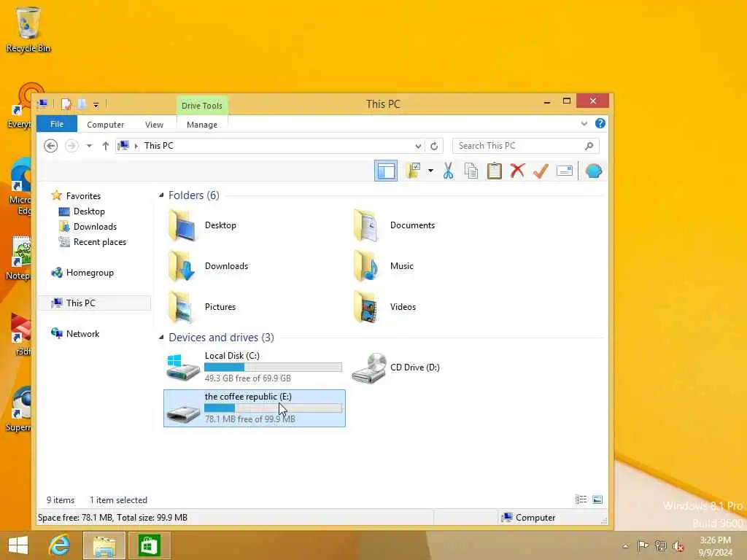This screenshot has width=747, height=560.
Task: Select Network in the navigation pane
Action: point(82,334)
